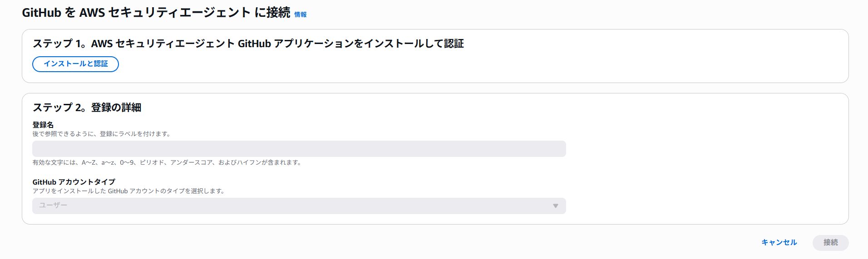This screenshot has width=868, height=259.
Task: Click the ステップ 2 登録の詳細 heading
Action: (x=87, y=108)
